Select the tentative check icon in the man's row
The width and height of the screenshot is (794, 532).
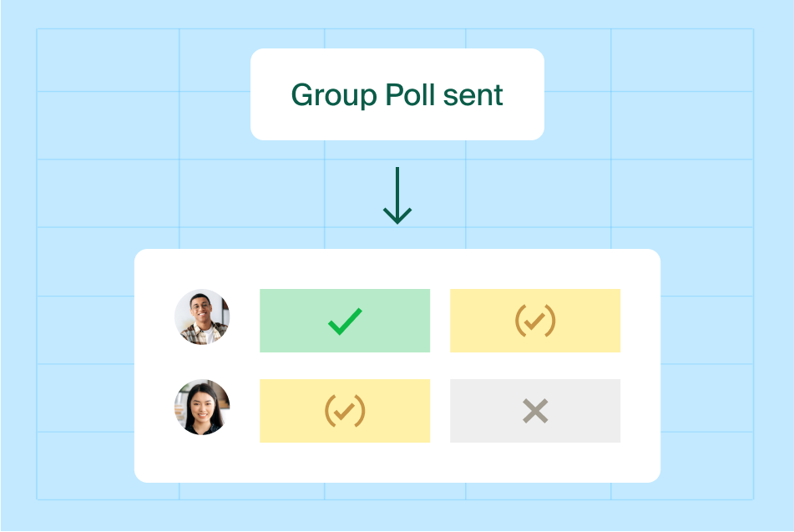[535, 321]
